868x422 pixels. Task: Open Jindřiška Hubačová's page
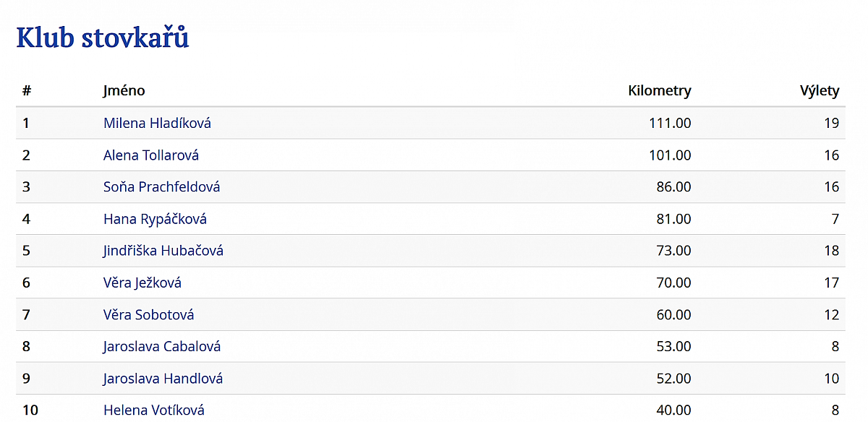tap(163, 251)
